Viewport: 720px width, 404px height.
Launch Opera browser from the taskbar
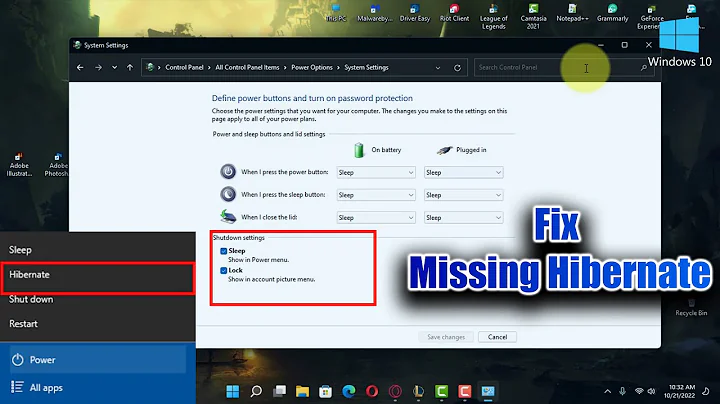[372, 391]
